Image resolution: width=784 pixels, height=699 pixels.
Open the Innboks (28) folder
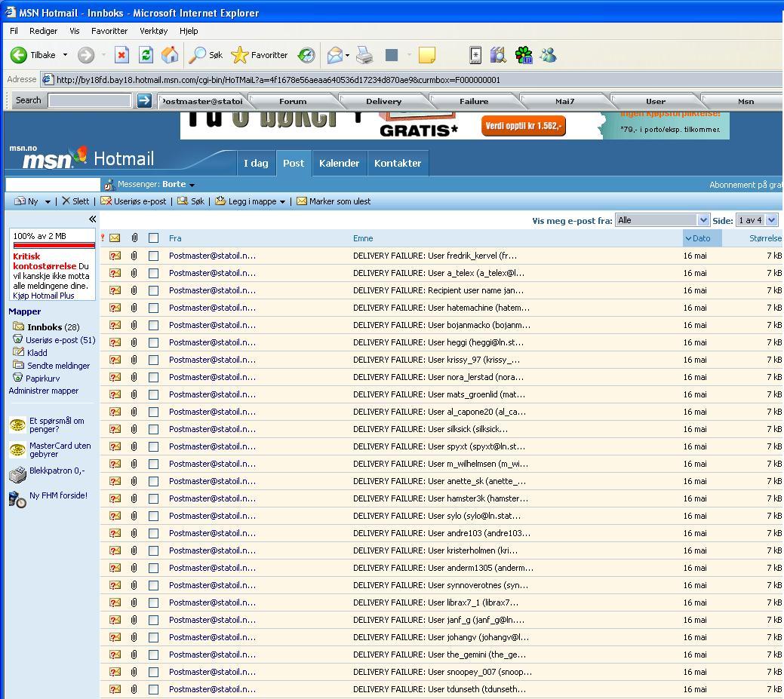tap(54, 327)
